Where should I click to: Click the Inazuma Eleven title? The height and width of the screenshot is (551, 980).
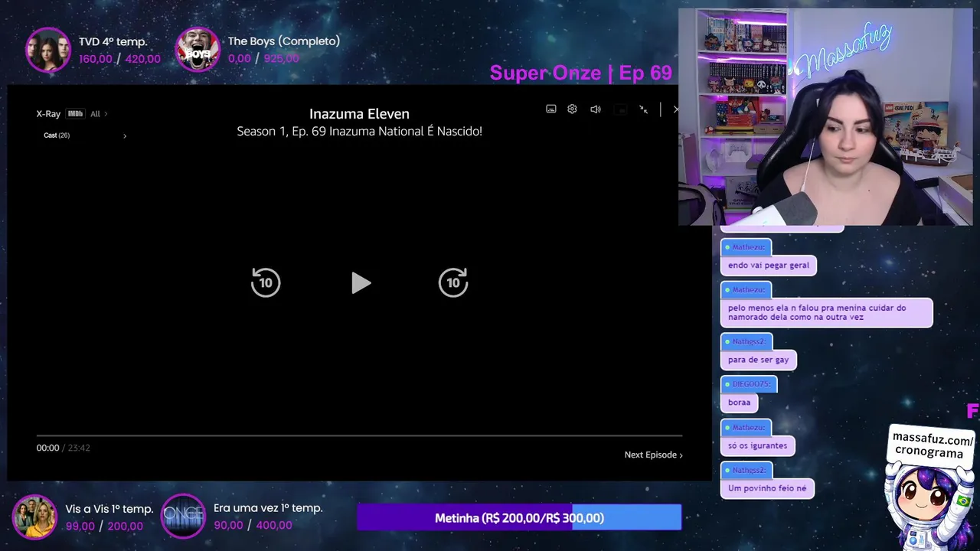click(359, 113)
